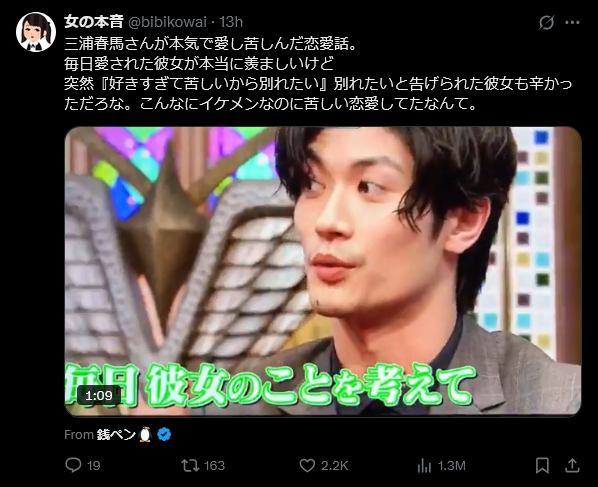Image resolution: width=598 pixels, height=487 pixels.
Task: Click the 13h timestamp link
Action: point(231,22)
